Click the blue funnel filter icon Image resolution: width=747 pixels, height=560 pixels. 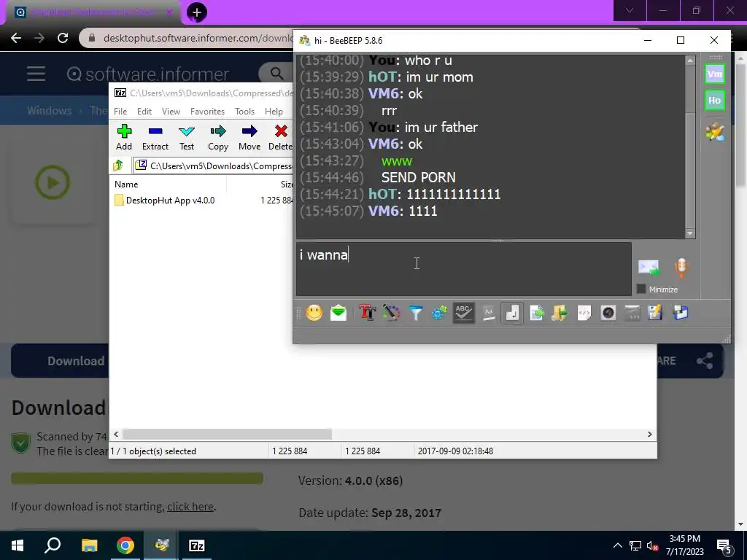coord(415,313)
